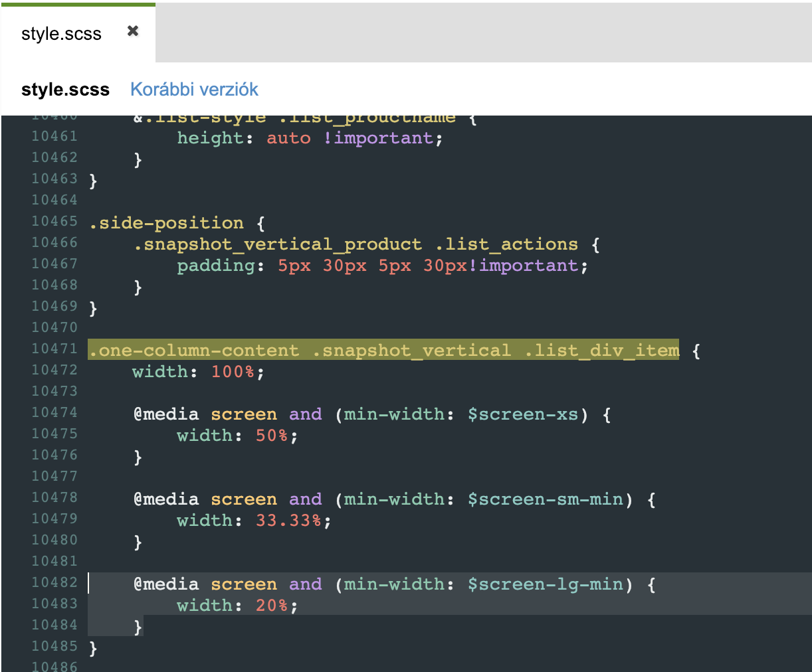
Task: Select the style.scss file tab
Action: pyautogui.click(x=78, y=33)
